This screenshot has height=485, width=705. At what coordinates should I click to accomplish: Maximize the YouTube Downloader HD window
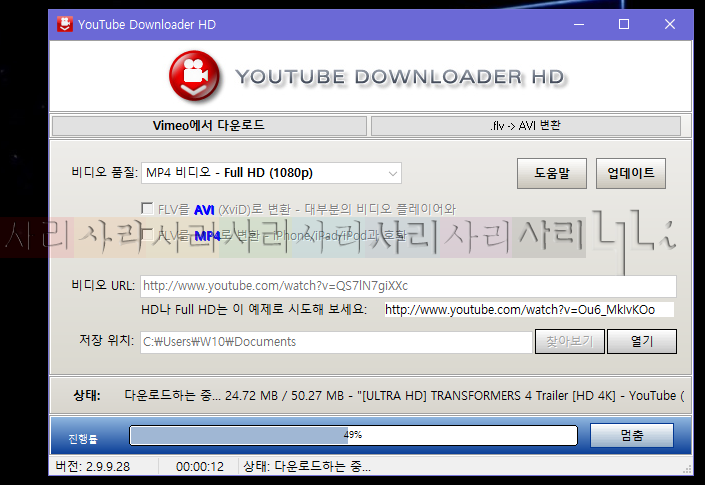click(624, 24)
